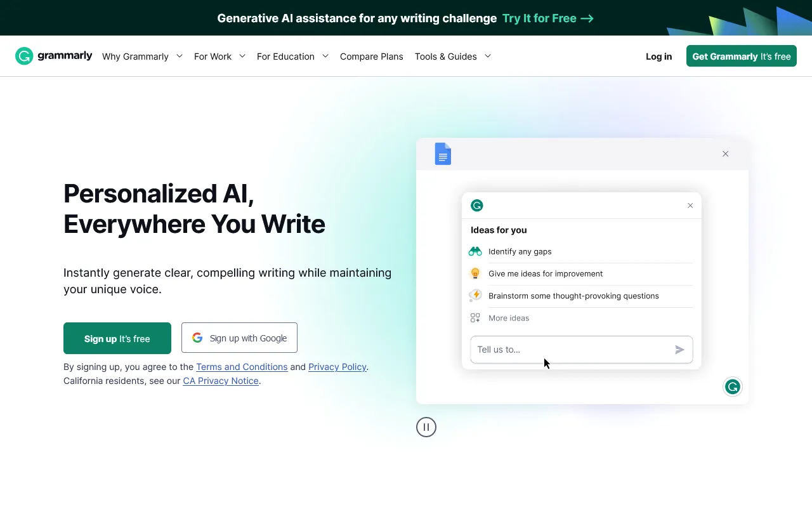This screenshot has height=528, width=812.
Task: Click the More ideas grid icon
Action: coord(475,318)
